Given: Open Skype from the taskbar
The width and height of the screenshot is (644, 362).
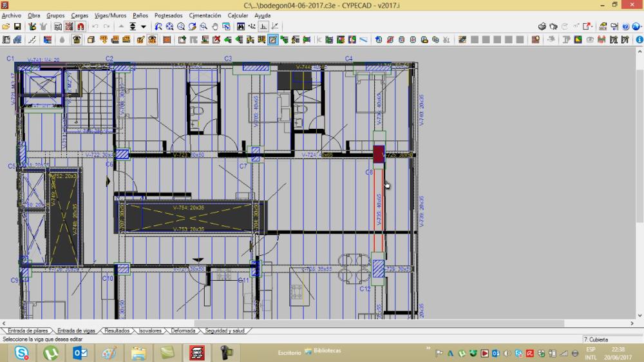Looking at the screenshot, I should 21,352.
